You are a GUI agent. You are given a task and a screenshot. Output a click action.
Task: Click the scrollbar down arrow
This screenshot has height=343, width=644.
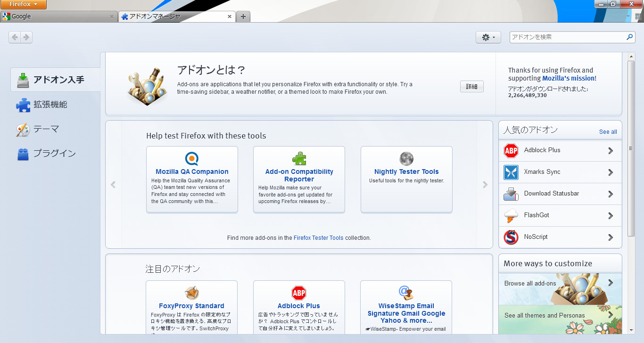pos(631,331)
